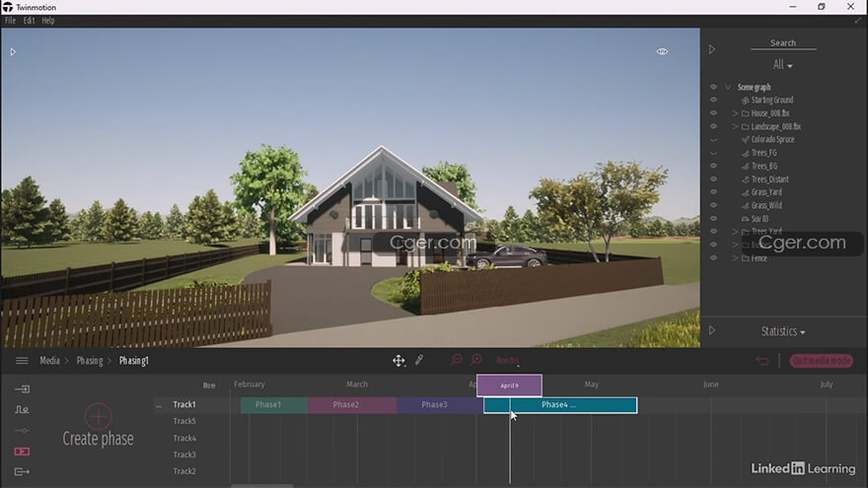This screenshot has width=868, height=488.
Task: Click the undo arrow icon
Action: coord(762,361)
